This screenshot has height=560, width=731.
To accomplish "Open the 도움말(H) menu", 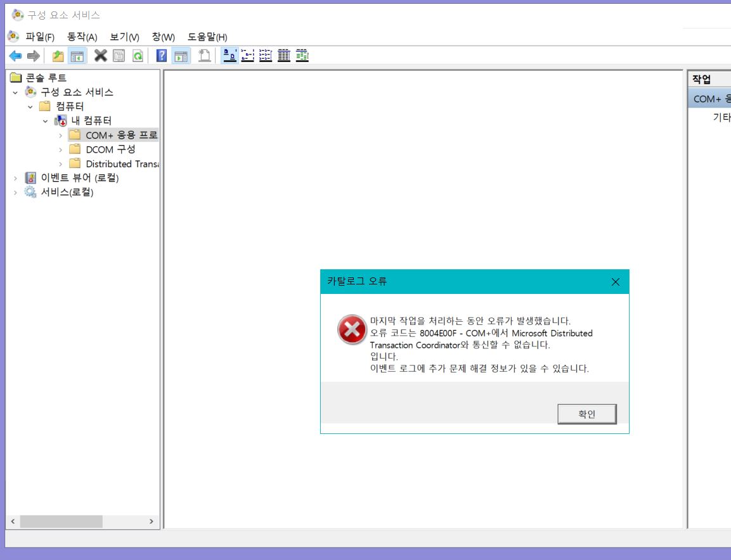I will point(207,37).
